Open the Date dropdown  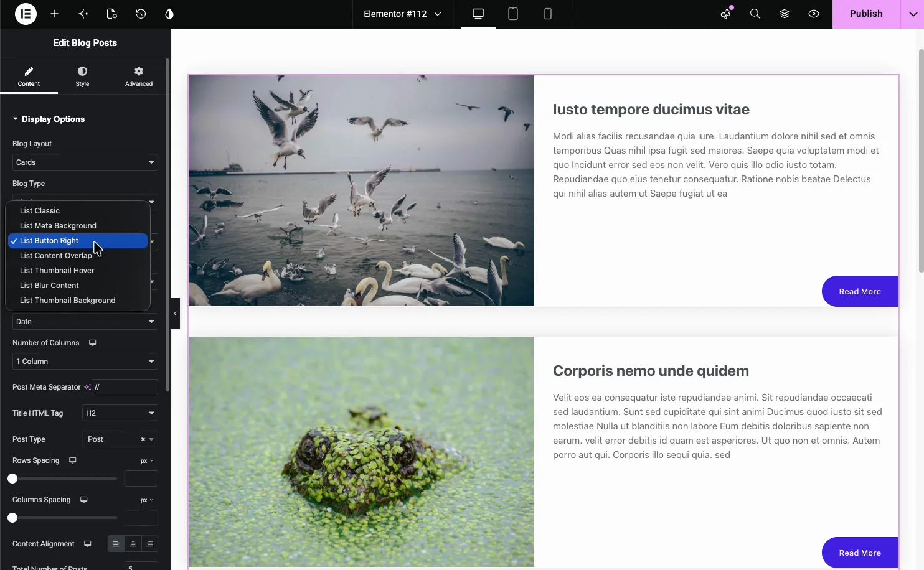click(85, 322)
